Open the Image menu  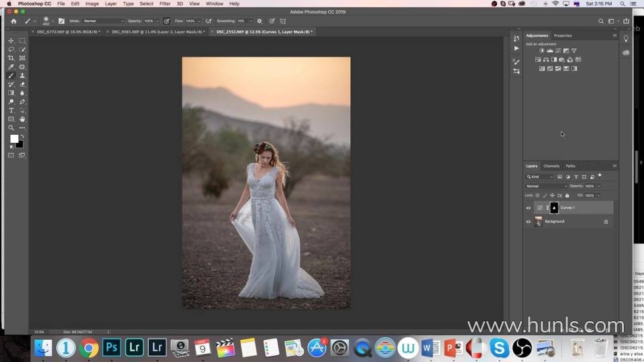point(92,4)
